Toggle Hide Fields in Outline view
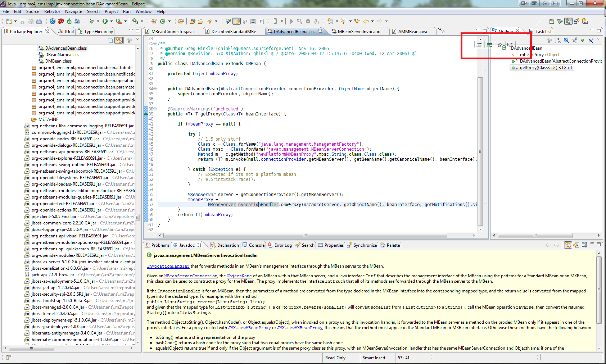The width and height of the screenshot is (606, 364). 566,41
